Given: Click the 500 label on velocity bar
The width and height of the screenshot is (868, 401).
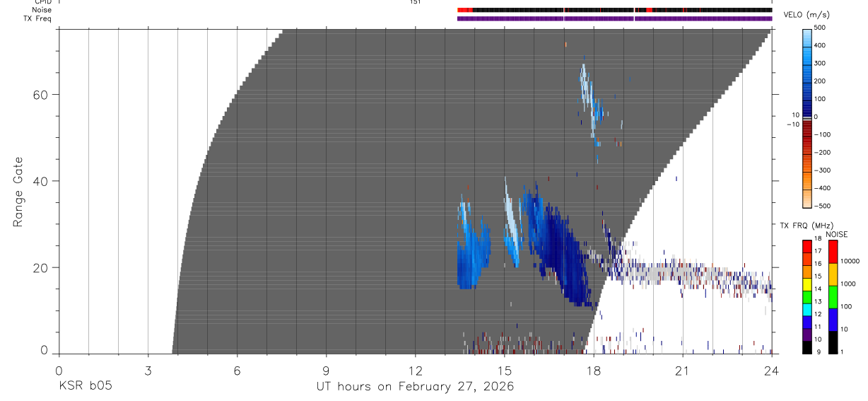Looking at the screenshot, I should 820,28.
